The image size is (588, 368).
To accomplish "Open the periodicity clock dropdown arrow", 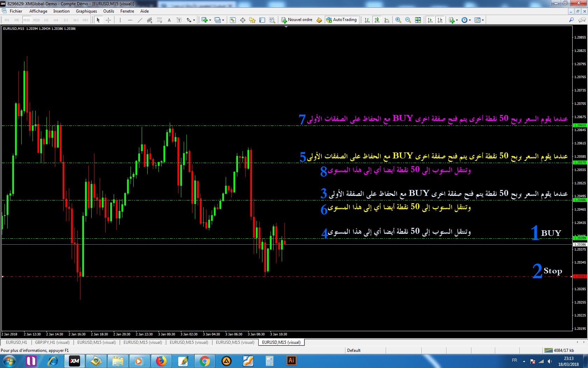I will coord(470,20).
